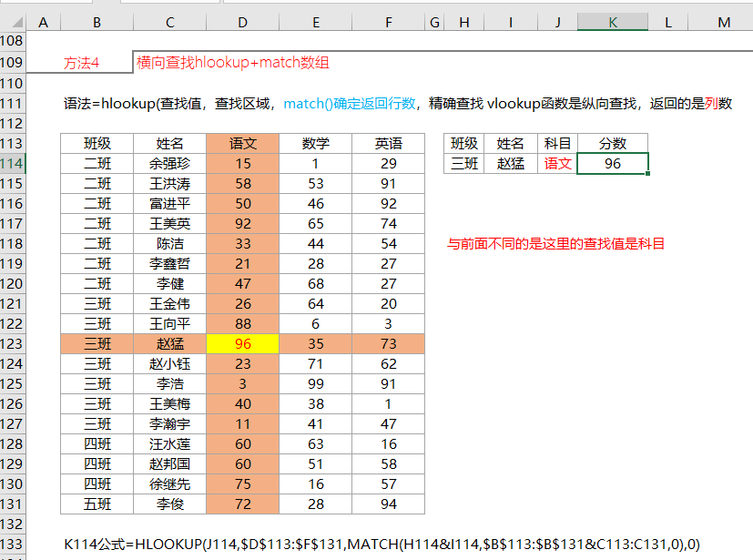Image resolution: width=753 pixels, height=560 pixels.
Task: Select the yellow cell with 96
Action: pyautogui.click(x=242, y=344)
